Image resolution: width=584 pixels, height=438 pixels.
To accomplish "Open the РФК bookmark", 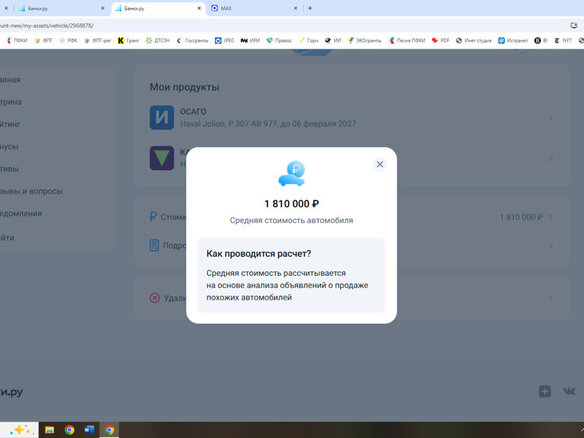I will (68, 40).
